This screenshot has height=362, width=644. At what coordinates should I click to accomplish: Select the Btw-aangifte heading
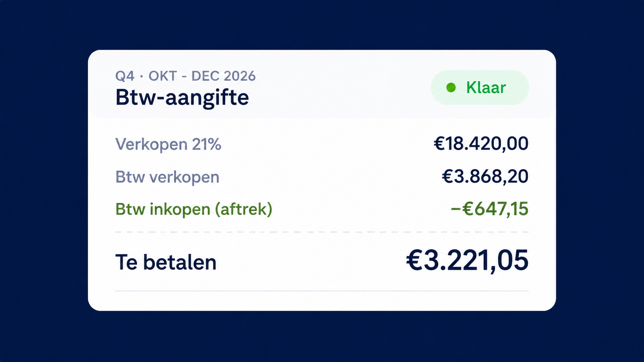182,97
